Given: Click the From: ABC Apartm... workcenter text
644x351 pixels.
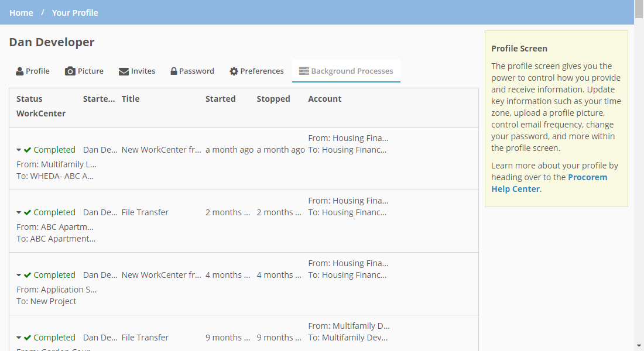Looking at the screenshot, I should (55, 227).
